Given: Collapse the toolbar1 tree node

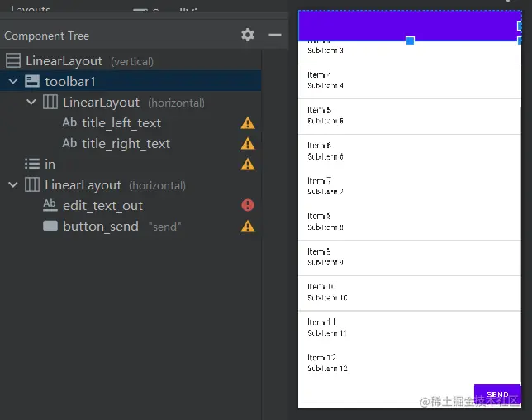Looking at the screenshot, I should point(13,82).
